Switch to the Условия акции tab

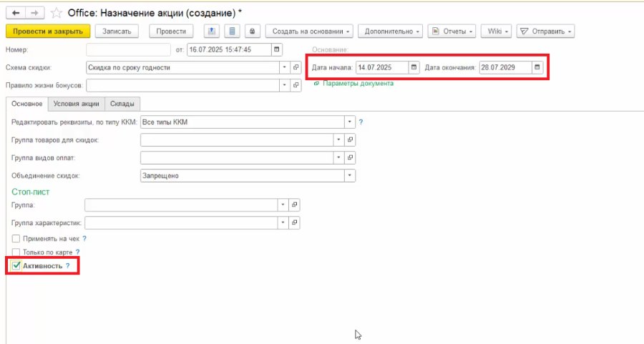[x=77, y=104]
